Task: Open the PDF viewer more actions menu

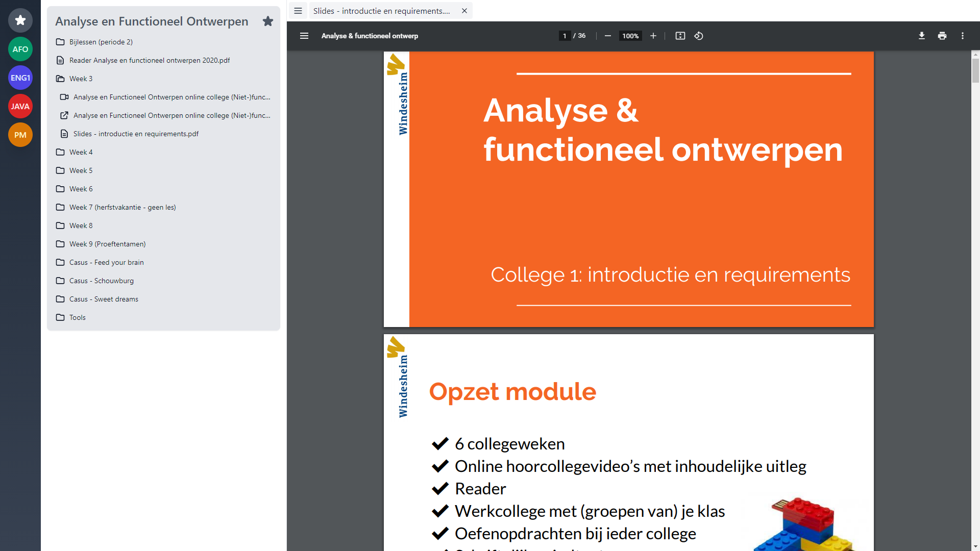Action: tap(963, 36)
